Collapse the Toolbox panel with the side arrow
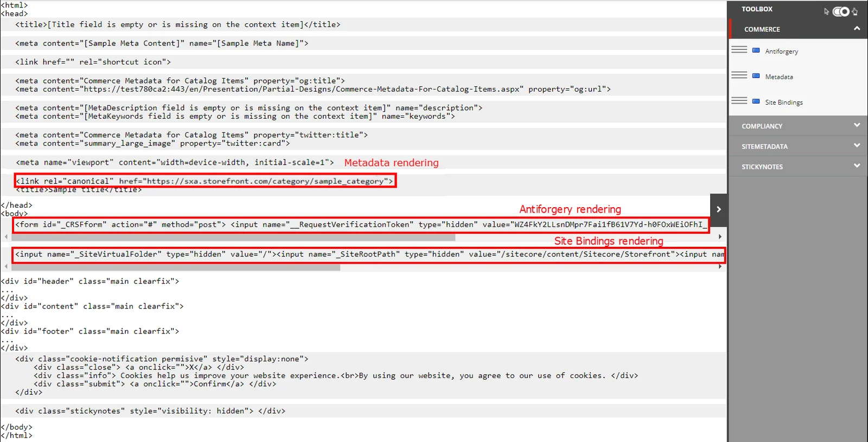This screenshot has width=868, height=442. 719,209
